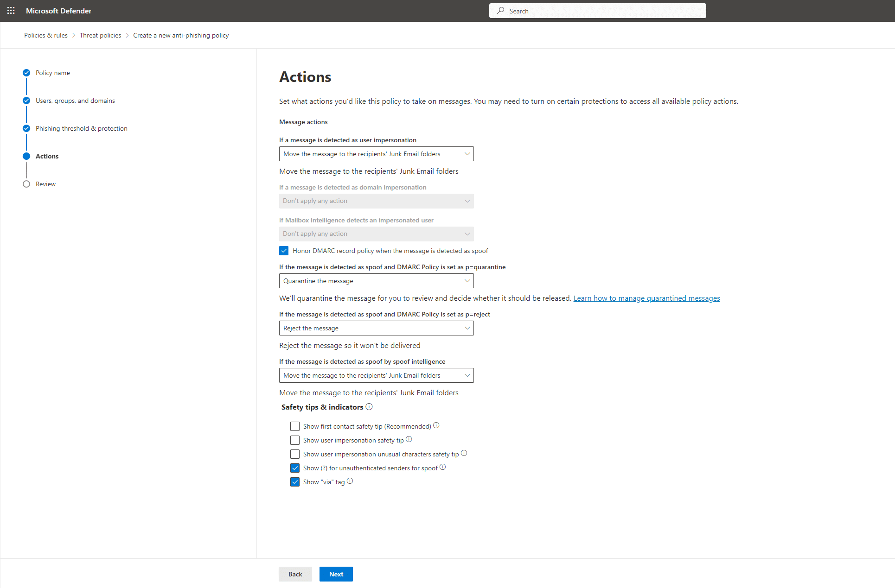
Task: Click the Users groups and domains step icon
Action: [26, 101]
